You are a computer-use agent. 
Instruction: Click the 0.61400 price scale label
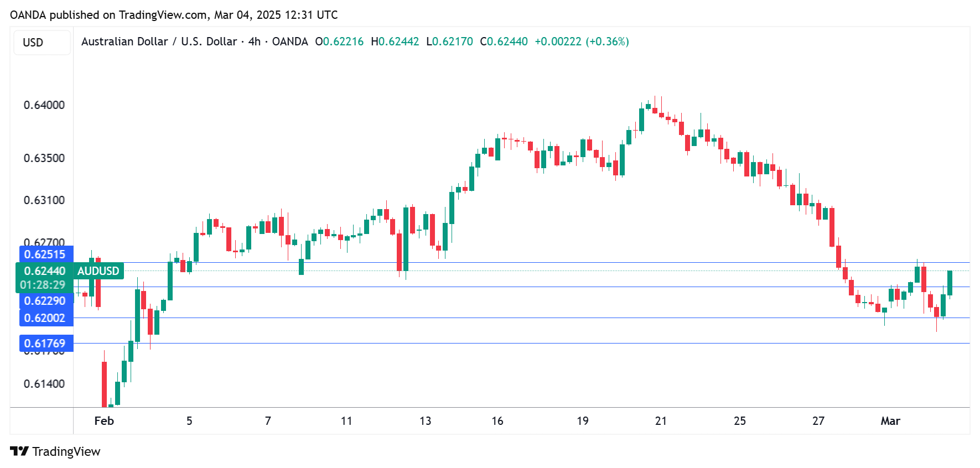pos(44,384)
